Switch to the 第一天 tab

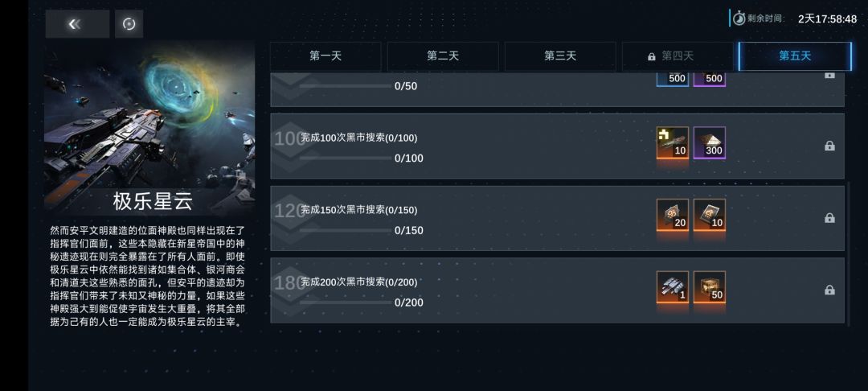click(x=325, y=56)
